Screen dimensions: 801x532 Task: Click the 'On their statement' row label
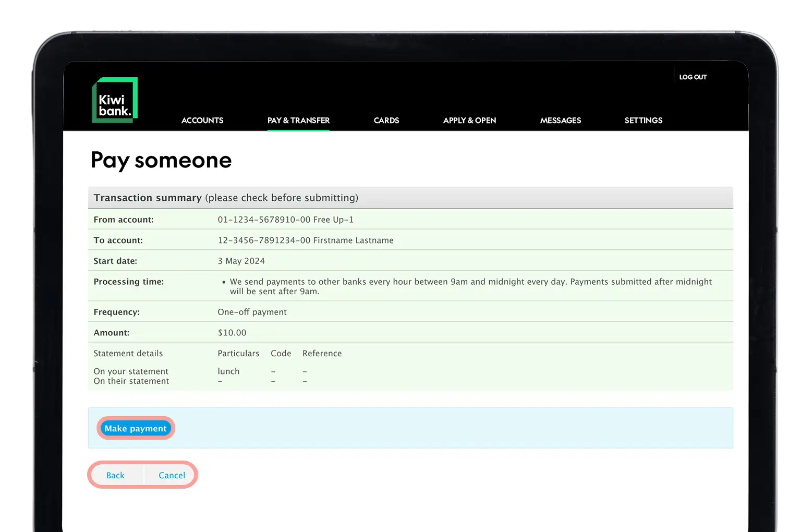(131, 381)
